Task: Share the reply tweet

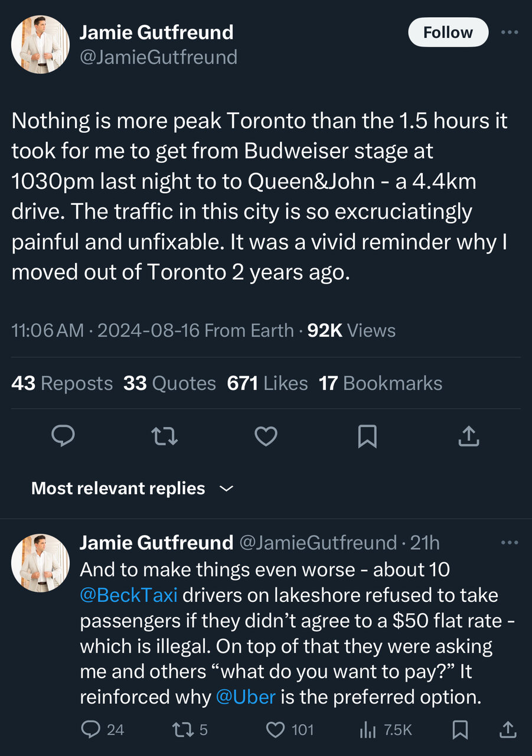Action: click(508, 730)
